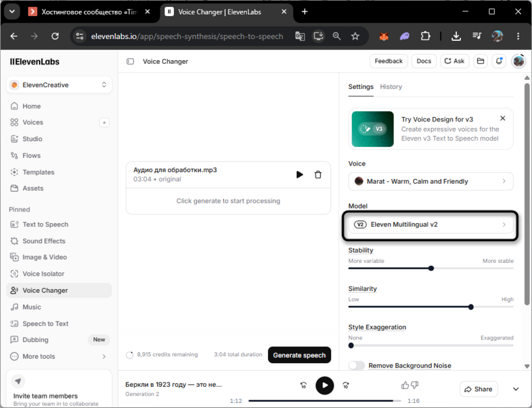Viewport: 532px width, 408px height.
Task: Open the browser extensions puzzle icon
Action: [x=425, y=36]
